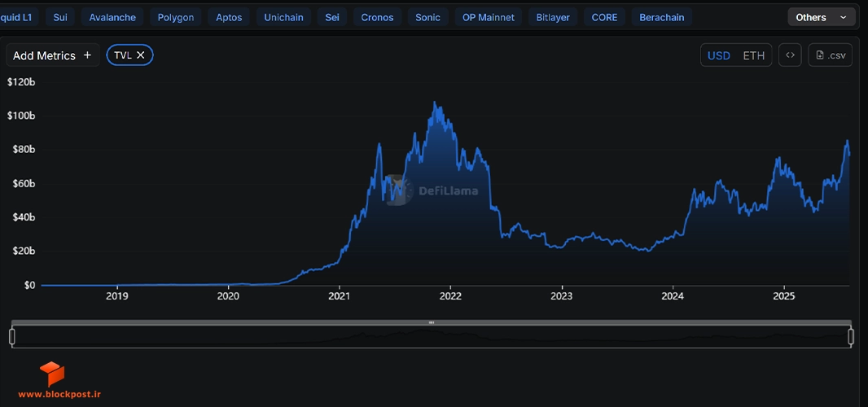Download the chart as .csv

(x=830, y=55)
